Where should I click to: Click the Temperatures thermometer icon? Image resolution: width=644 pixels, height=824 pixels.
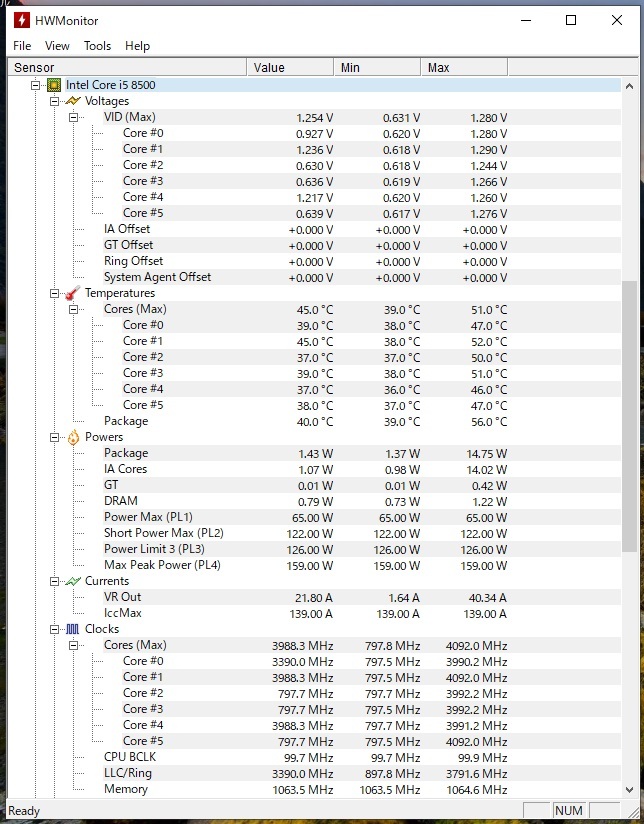coord(73,293)
